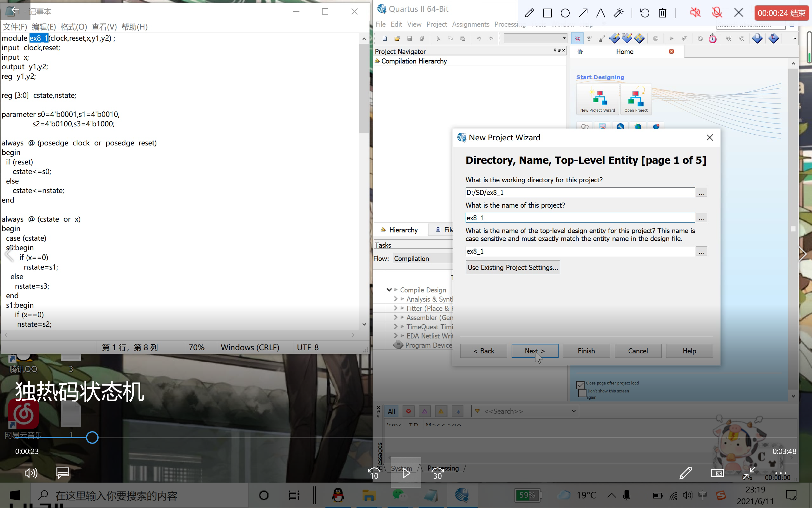Browse for the working directory with ... button
This screenshot has width=812, height=508.
pos(701,192)
